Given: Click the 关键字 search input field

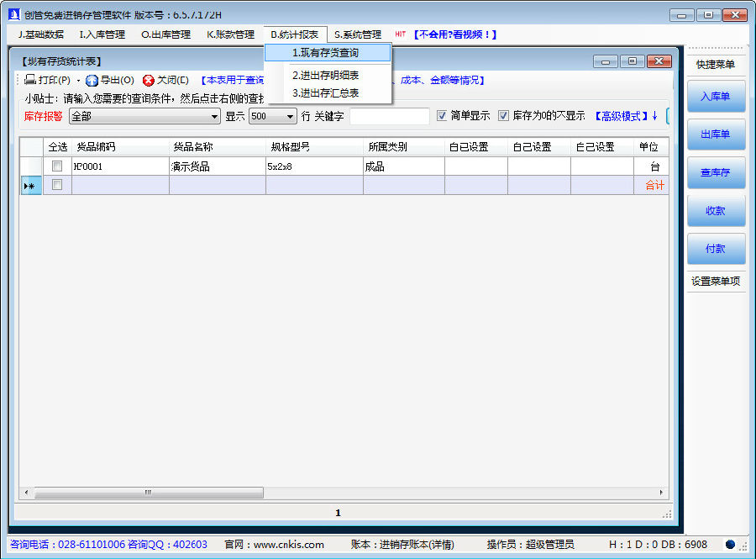Looking at the screenshot, I should (x=390, y=116).
